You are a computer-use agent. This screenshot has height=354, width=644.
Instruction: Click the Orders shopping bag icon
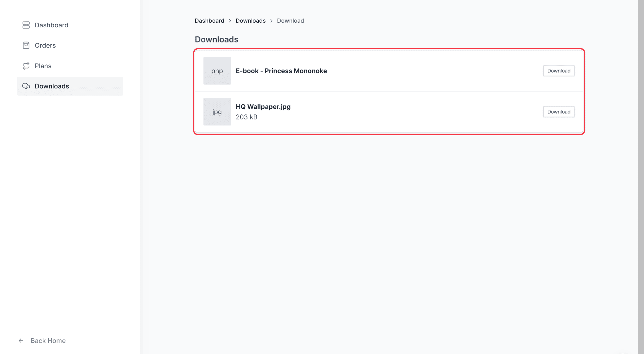tap(26, 46)
